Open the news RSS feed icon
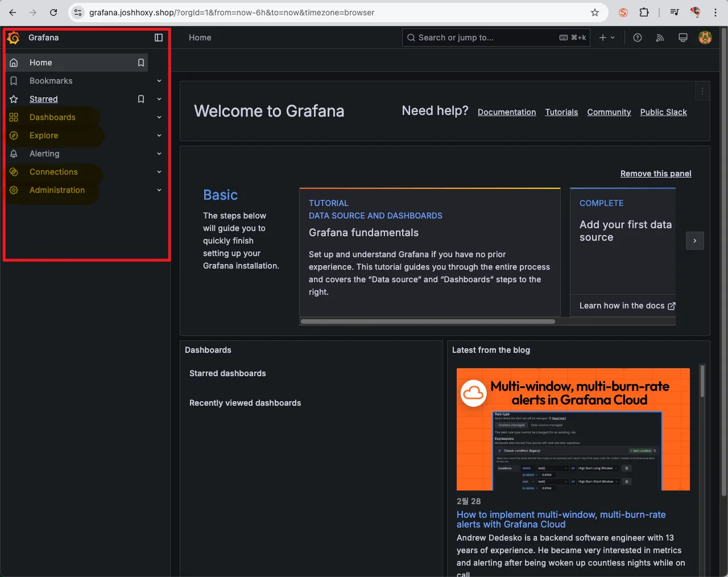This screenshot has width=728, height=577. (x=660, y=38)
